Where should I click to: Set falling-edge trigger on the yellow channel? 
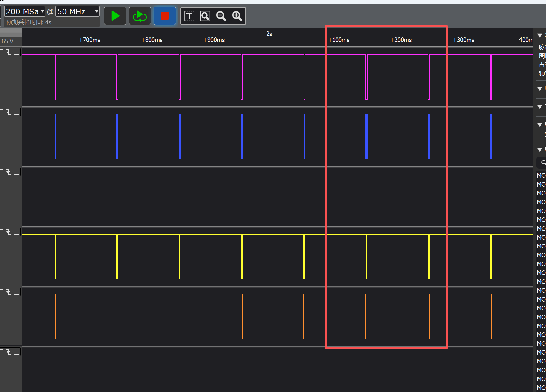tap(9, 232)
